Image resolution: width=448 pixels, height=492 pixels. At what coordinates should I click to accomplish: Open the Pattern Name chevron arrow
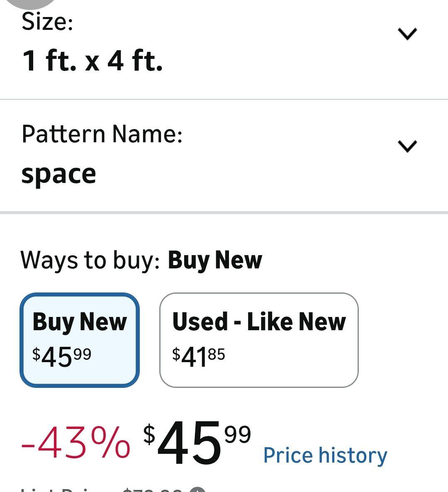pyautogui.click(x=407, y=146)
